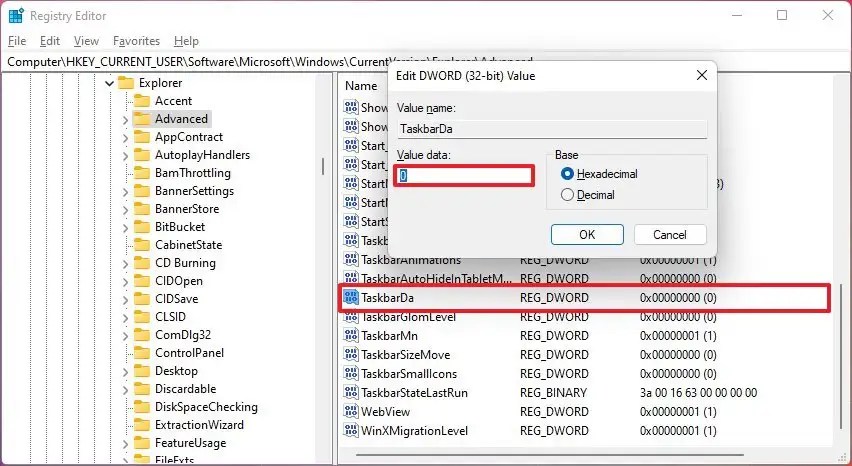852x466 pixels.
Task: Click the tree pane vertical scrollbar thumb
Action: pyautogui.click(x=323, y=166)
